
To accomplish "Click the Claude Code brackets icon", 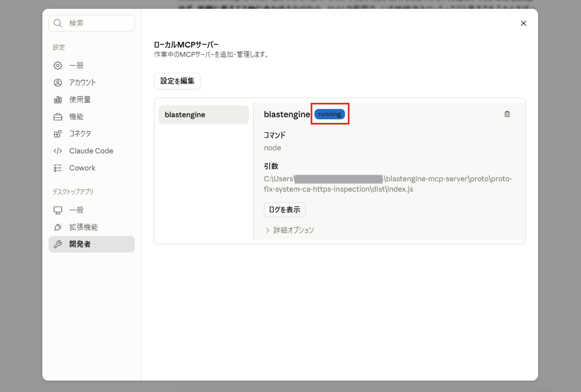I will tap(58, 151).
